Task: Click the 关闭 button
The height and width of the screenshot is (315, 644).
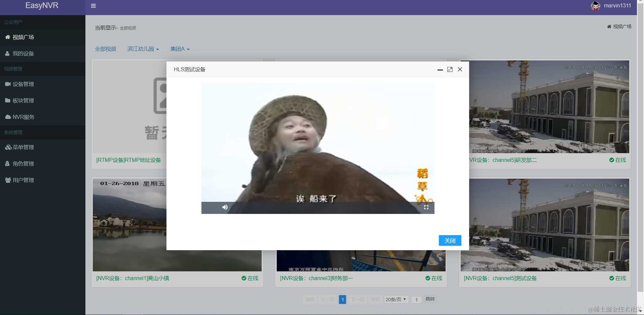Action: (x=450, y=240)
